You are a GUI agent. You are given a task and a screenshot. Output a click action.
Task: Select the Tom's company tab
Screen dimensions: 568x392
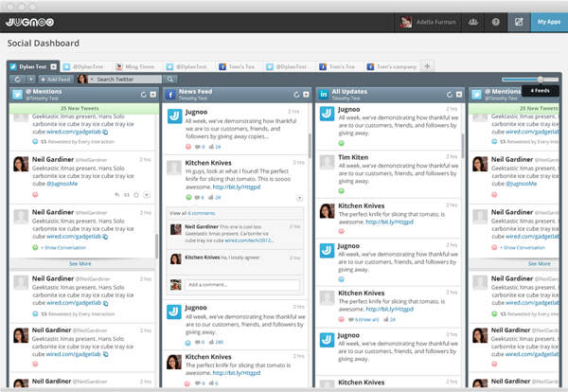[x=389, y=66]
